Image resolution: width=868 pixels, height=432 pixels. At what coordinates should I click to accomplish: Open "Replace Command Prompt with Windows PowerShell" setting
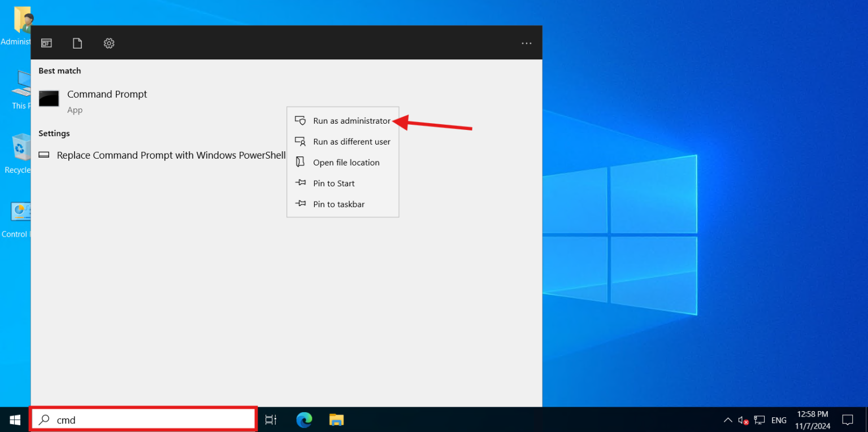(171, 155)
